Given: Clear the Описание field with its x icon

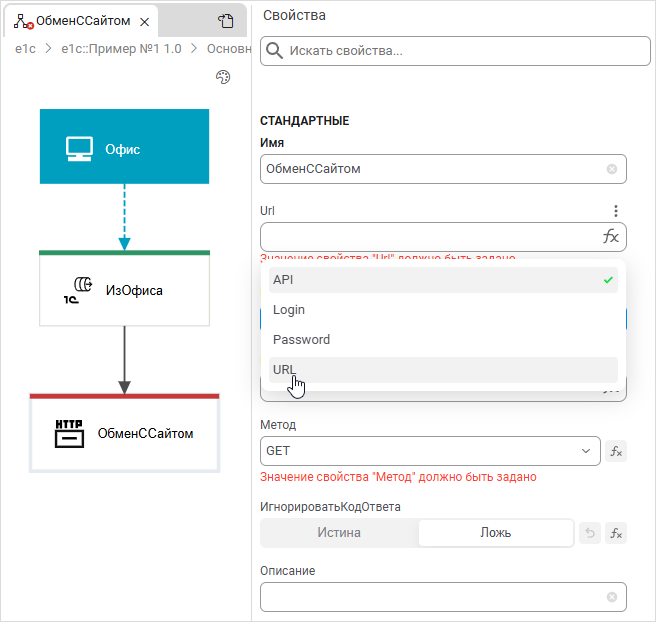Looking at the screenshot, I should point(612,597).
